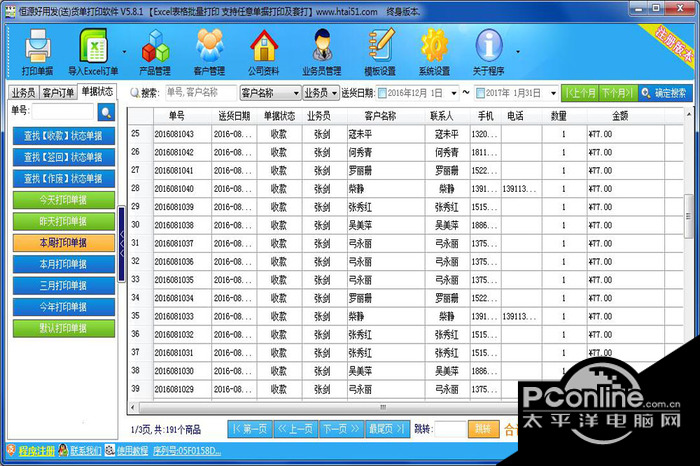This screenshot has height=466, width=700.
Task: Open the 业务员 dropdown filter
Action: pos(321,93)
